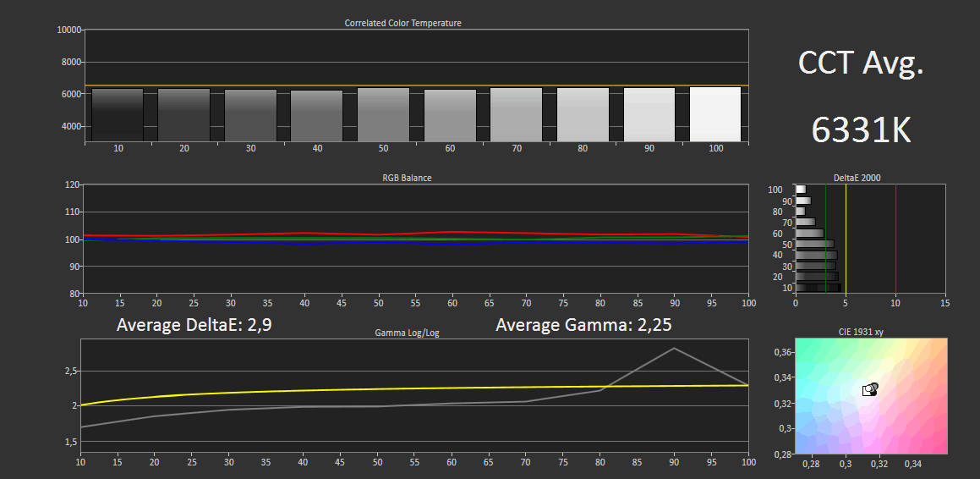The height and width of the screenshot is (479, 980).
Task: Click the "RGB Balance" chart title
Action: [407, 178]
